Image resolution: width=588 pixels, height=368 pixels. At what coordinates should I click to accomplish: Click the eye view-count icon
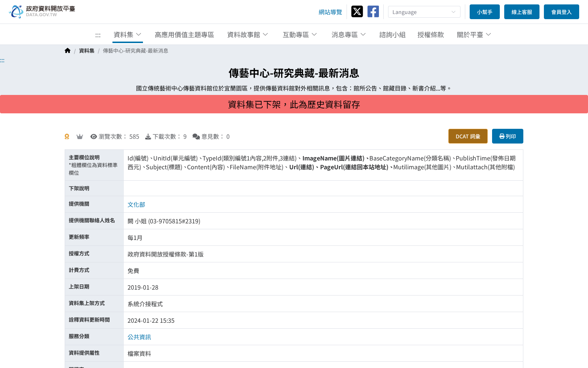(94, 137)
